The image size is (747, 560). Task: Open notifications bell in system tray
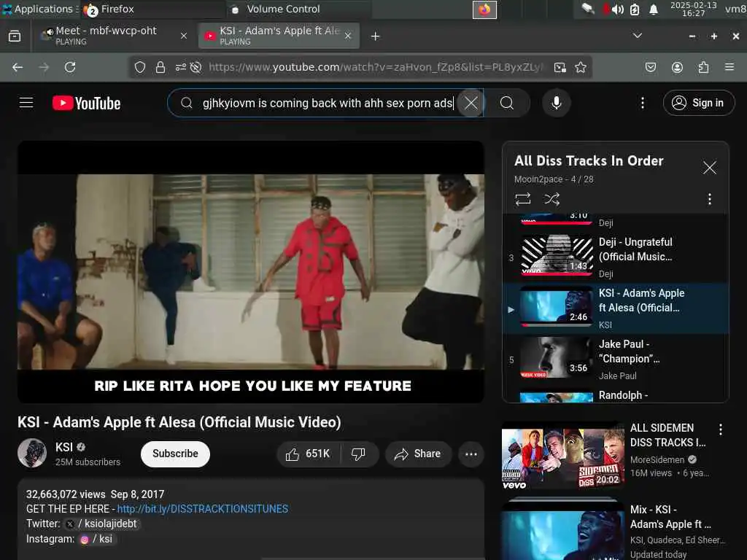tap(654, 9)
